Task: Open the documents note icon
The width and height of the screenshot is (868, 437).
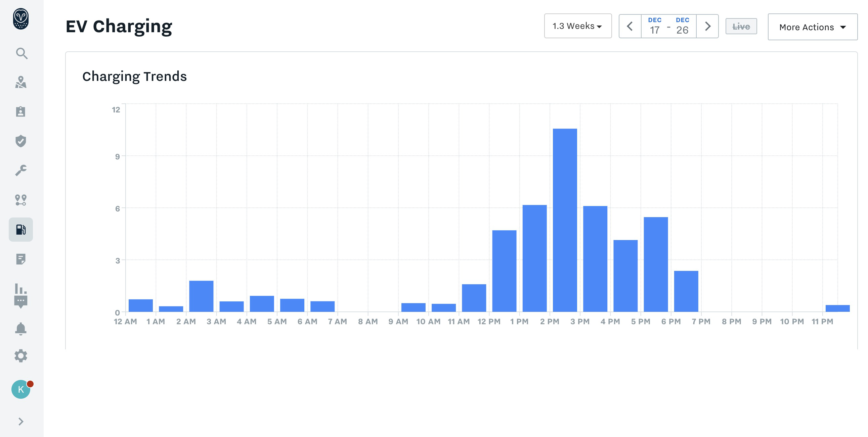Action: coord(21,259)
